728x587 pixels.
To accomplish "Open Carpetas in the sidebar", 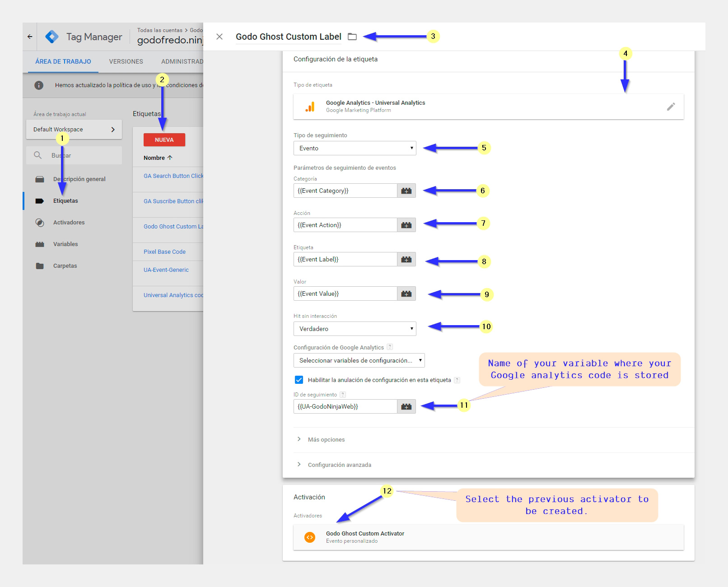I will (65, 266).
